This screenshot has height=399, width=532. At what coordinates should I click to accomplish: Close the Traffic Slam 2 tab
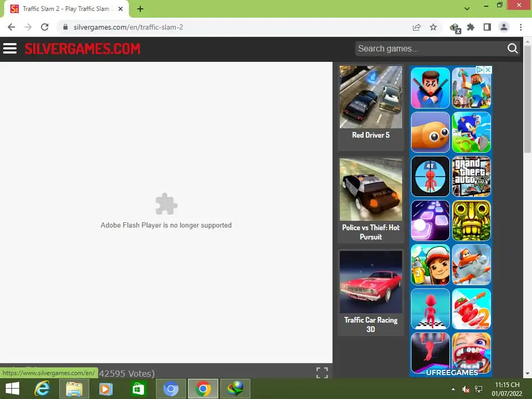tap(121, 9)
